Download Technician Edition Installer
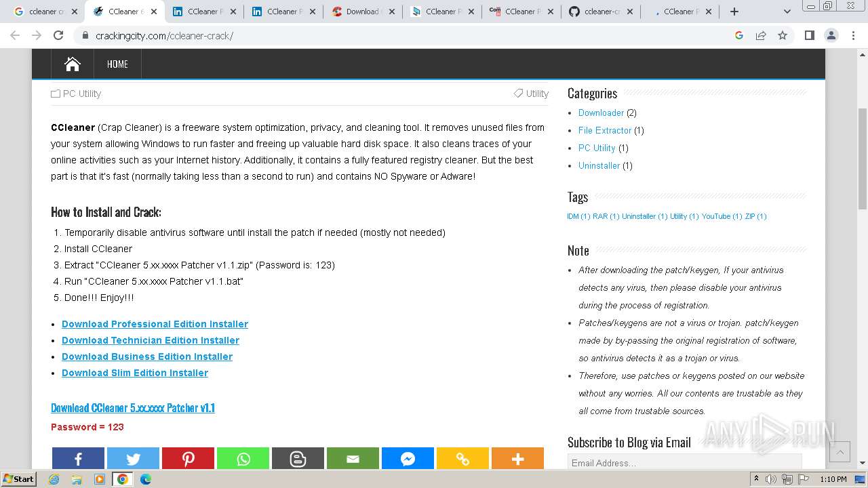 click(x=151, y=340)
